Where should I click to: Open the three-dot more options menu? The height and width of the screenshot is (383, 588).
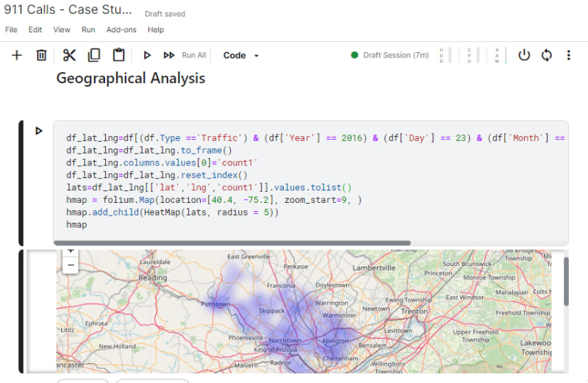pos(568,55)
